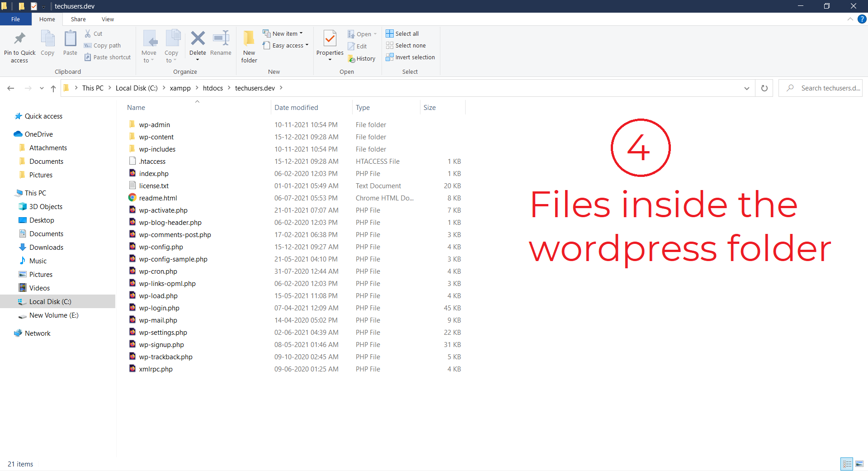This screenshot has height=471, width=868.
Task: Open the Delete dropdown arrow
Action: coord(198,60)
